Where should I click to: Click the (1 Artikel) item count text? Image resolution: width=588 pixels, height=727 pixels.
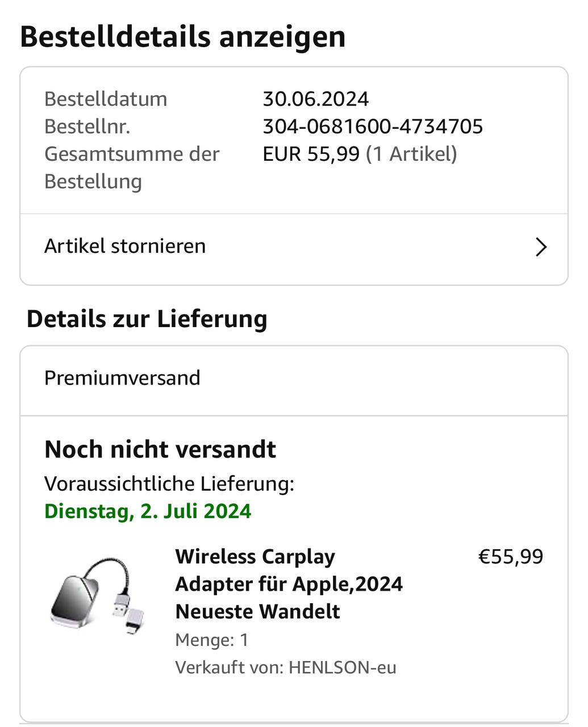411,154
